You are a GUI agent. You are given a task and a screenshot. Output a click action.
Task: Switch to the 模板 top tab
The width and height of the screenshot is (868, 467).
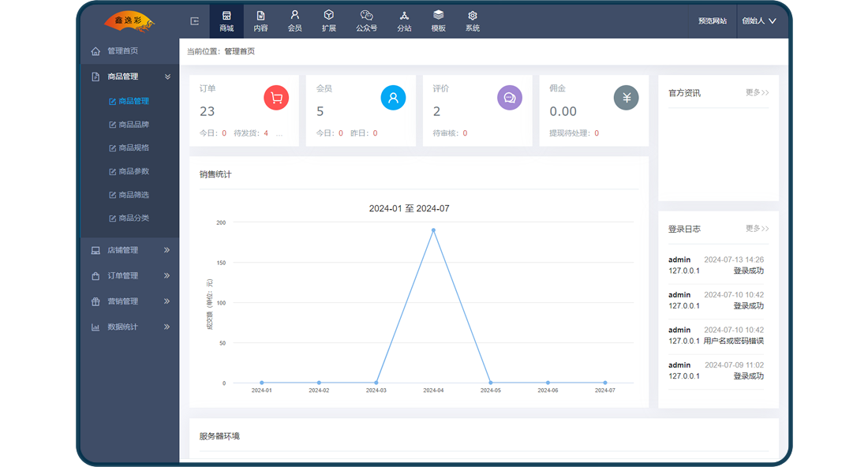click(439, 21)
